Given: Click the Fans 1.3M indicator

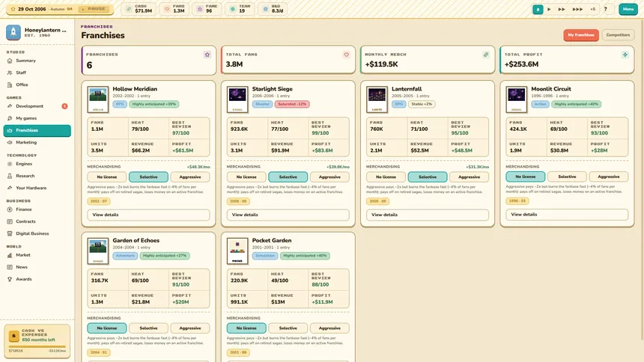Looking at the screenshot, I should coord(174,9).
